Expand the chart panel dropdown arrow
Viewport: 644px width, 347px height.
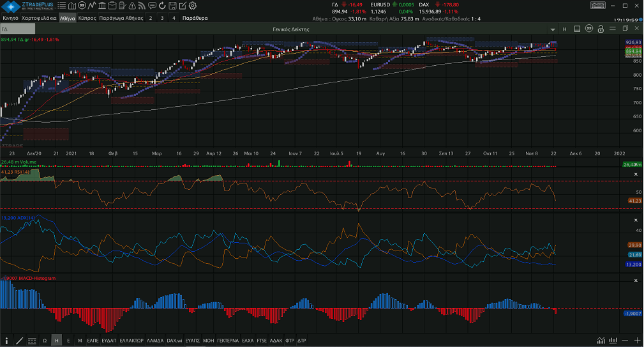pyautogui.click(x=552, y=29)
